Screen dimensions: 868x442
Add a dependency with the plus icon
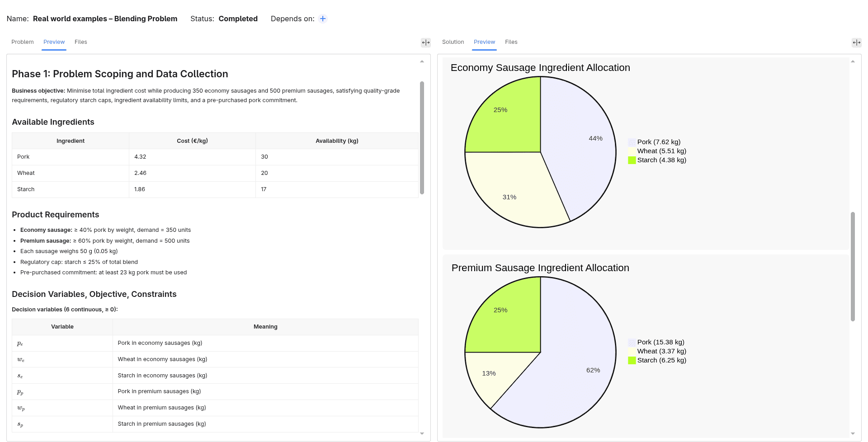click(x=323, y=19)
